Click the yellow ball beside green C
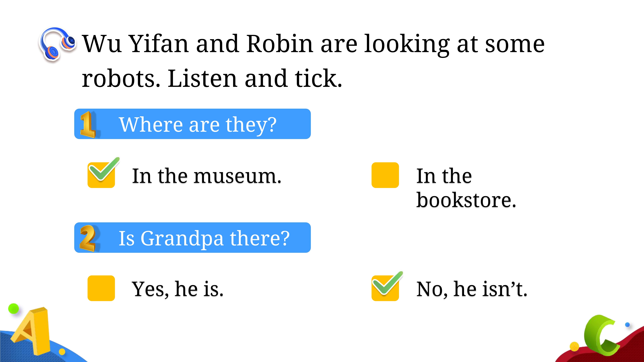644x362 pixels. point(574,346)
